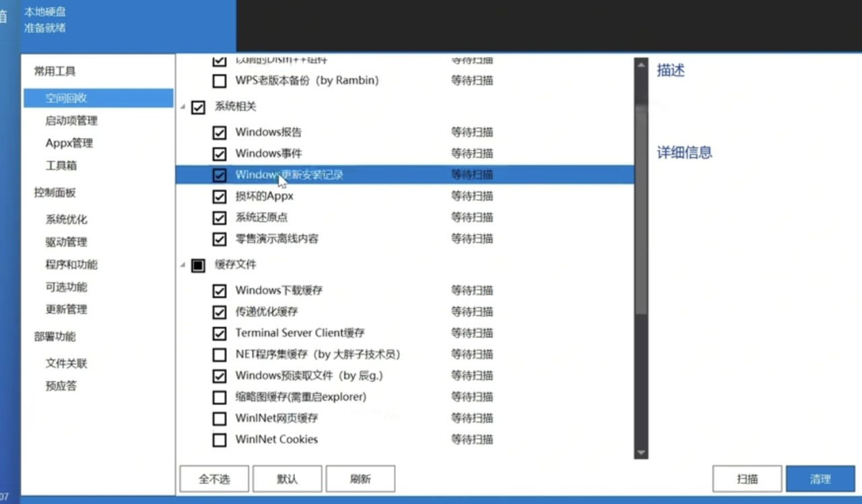The image size is (862, 504).
Task: Go to Appx管理
Action: tap(69, 143)
